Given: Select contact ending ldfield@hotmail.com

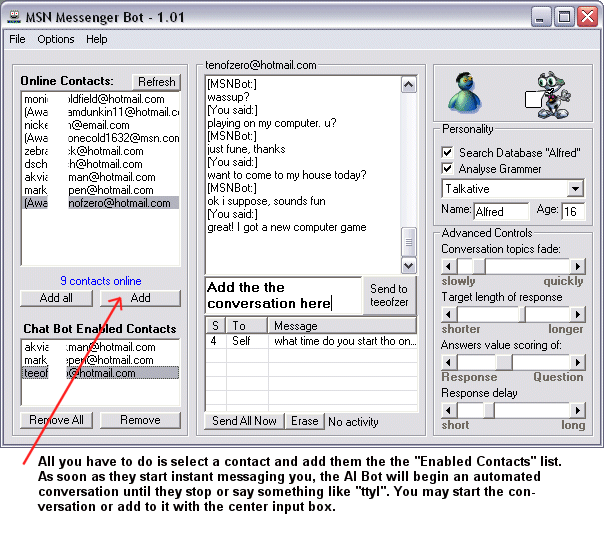Looking at the screenshot, I should (101, 99).
